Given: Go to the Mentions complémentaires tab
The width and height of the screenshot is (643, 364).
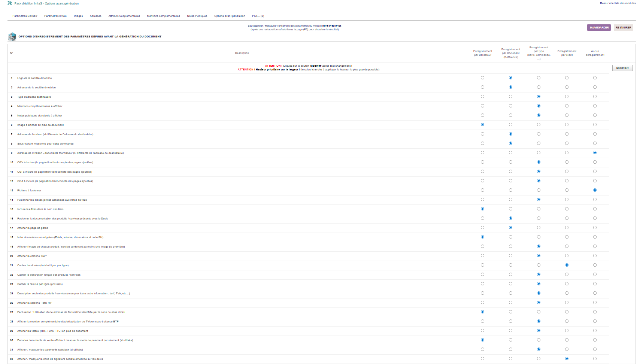Looking at the screenshot, I should 163,16.
